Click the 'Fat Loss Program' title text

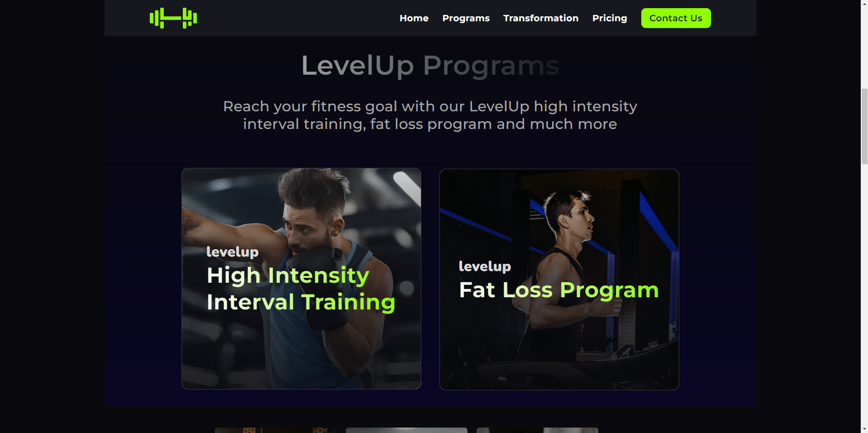[x=559, y=290]
